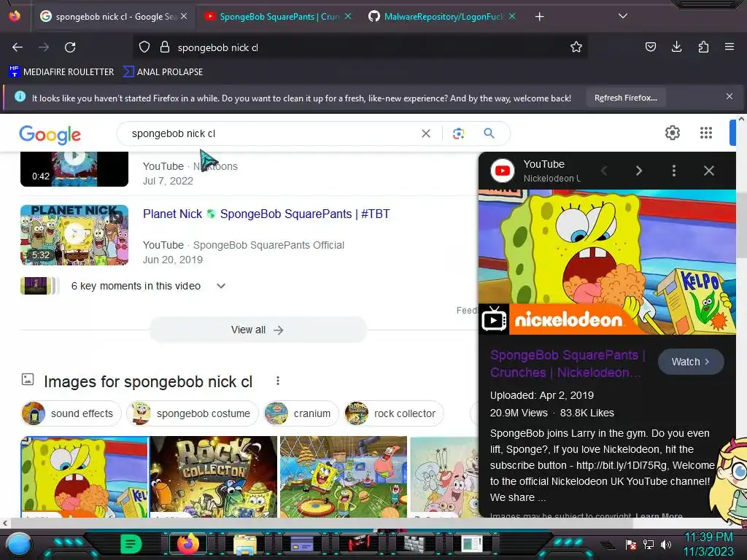Screen dimensions: 747x560
Task: Open the list all tabs chevron
Action: (x=623, y=16)
